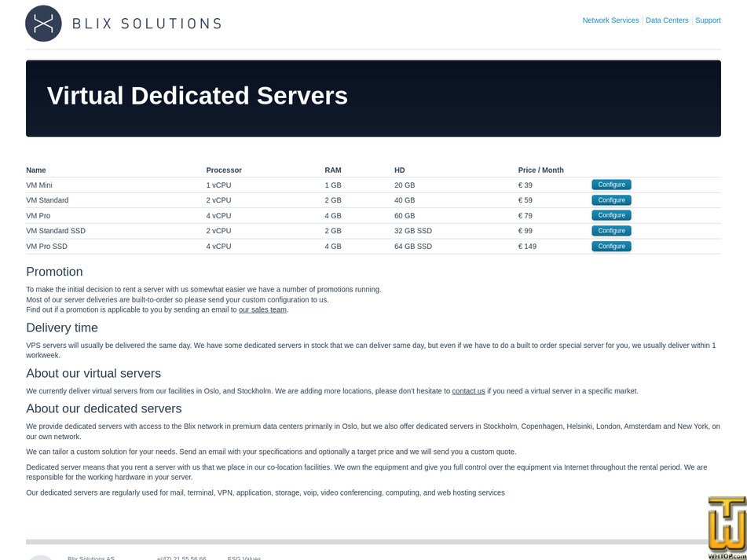The height and width of the screenshot is (560, 747).
Task: Select the About our virtual servers heading
Action: (x=93, y=373)
